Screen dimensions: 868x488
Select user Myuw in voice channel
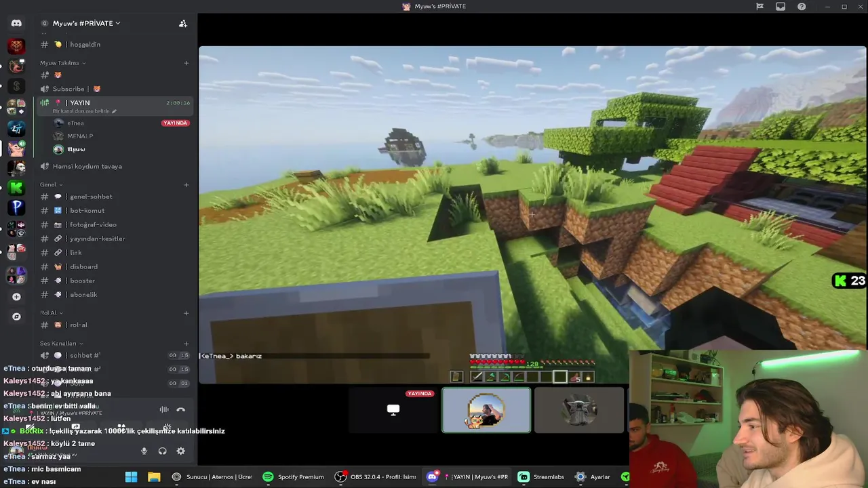122,149
